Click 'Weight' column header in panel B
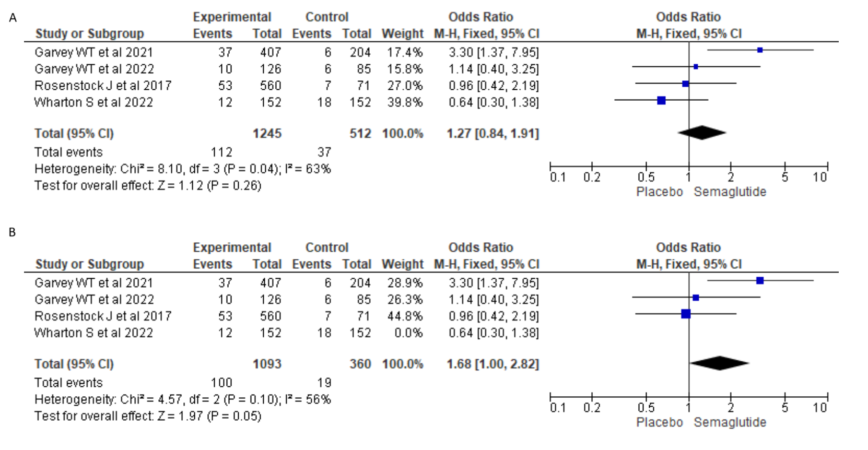The image size is (868, 450). click(402, 264)
